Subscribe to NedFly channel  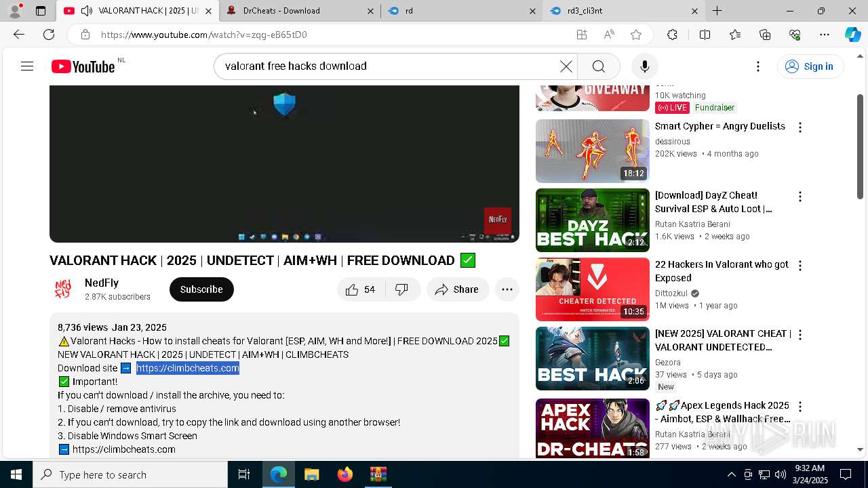[x=201, y=289]
